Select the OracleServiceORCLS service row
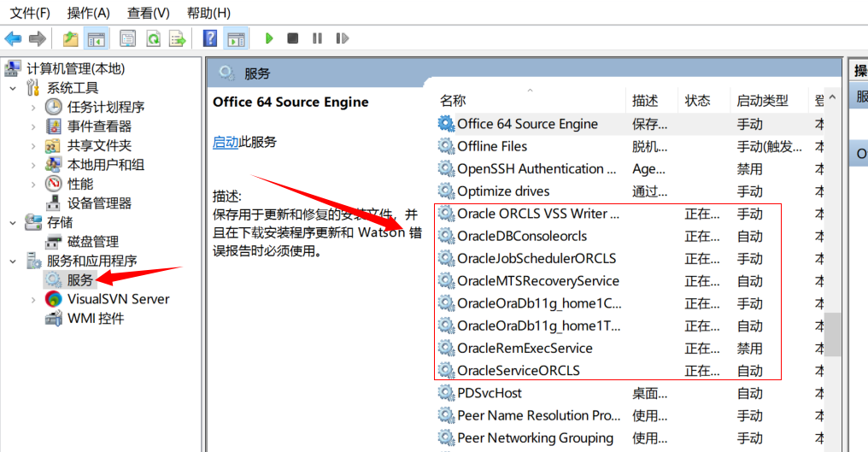The width and height of the screenshot is (868, 452). tap(519, 371)
